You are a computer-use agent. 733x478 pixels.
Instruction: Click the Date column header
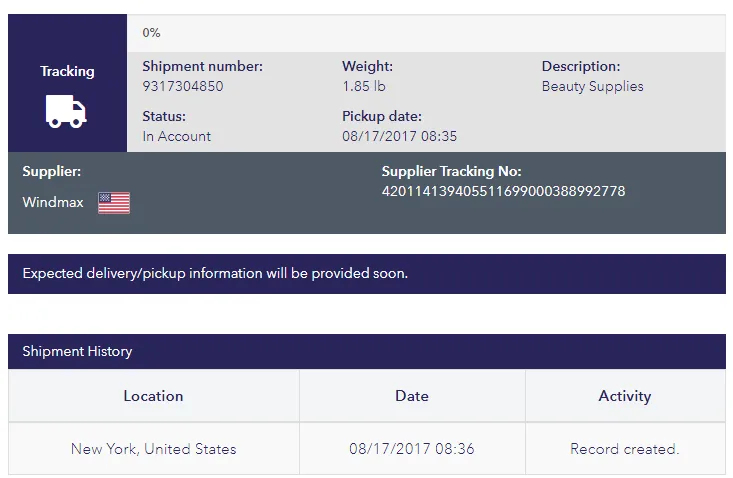412,396
